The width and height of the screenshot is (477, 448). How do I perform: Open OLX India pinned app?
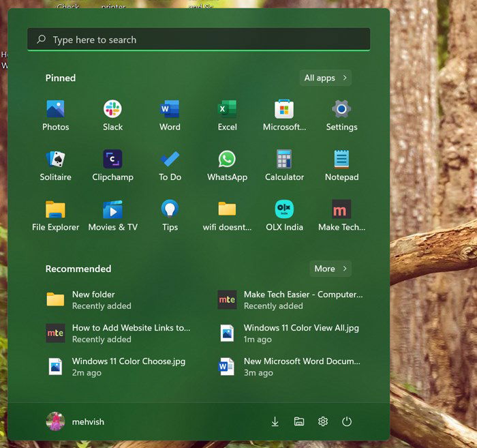pos(284,215)
